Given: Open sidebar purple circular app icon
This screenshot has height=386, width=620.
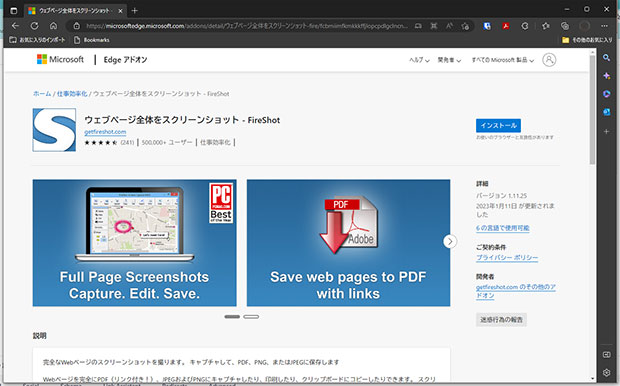Looking at the screenshot, I should (607, 94).
